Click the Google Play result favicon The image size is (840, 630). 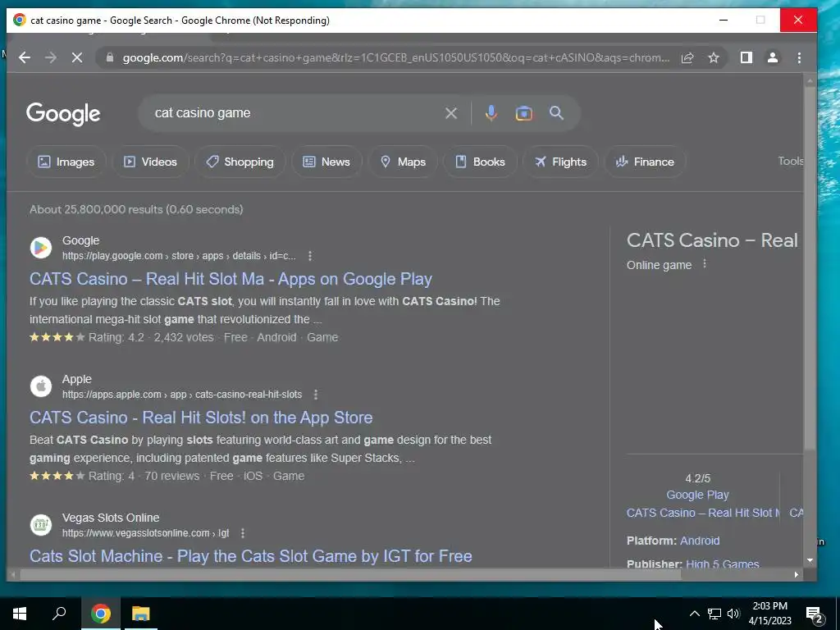point(41,248)
